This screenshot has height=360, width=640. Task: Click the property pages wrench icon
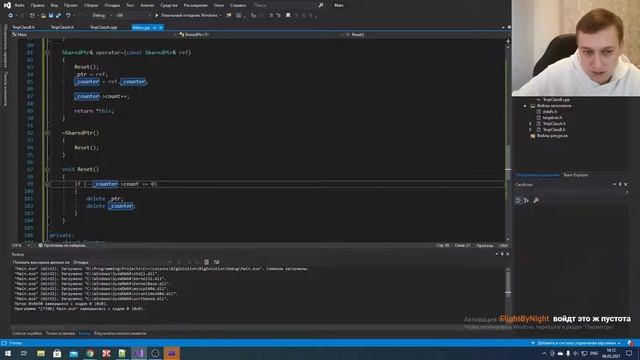tap(536, 200)
